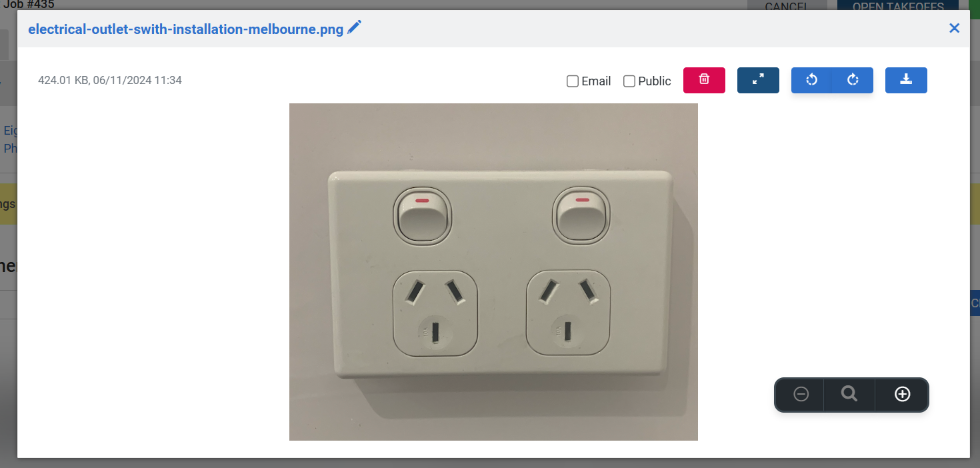This screenshot has width=980, height=468.
Task: Click the Cancel button at the top
Action: (787, 5)
